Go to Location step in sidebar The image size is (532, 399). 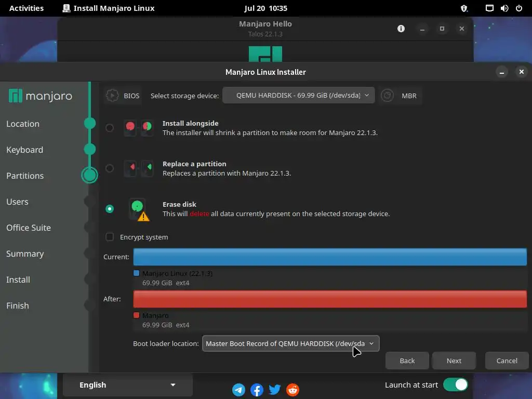(x=23, y=124)
